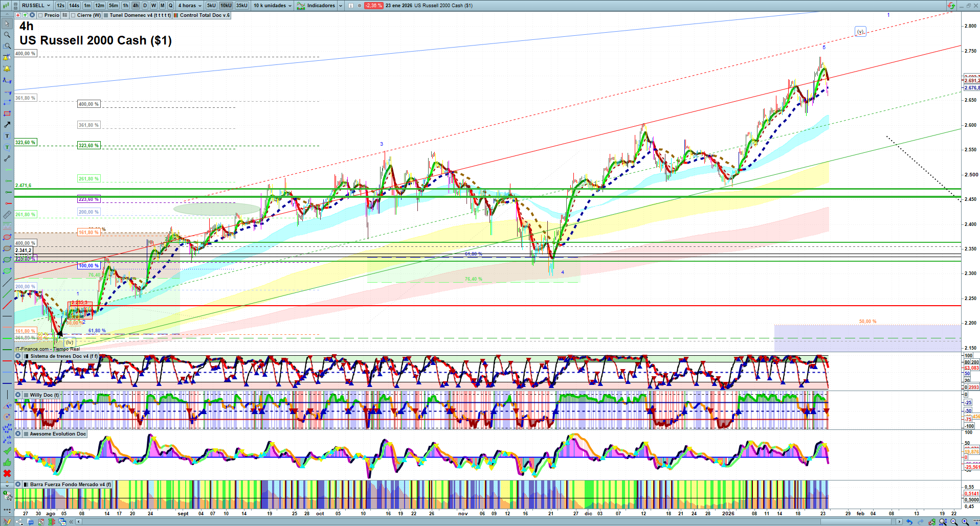The width and height of the screenshot is (980, 526).
Task: Click the green thumbs-up icon
Action: [7, 462]
